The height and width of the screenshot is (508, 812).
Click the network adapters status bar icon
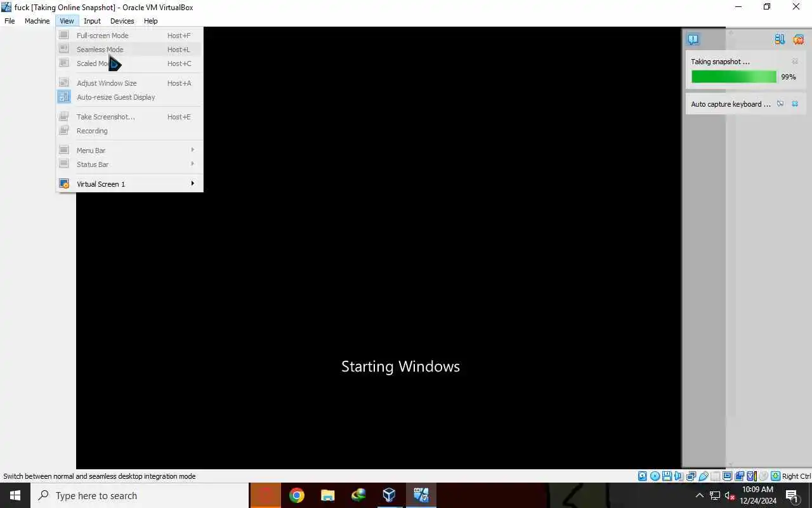pyautogui.click(x=691, y=476)
